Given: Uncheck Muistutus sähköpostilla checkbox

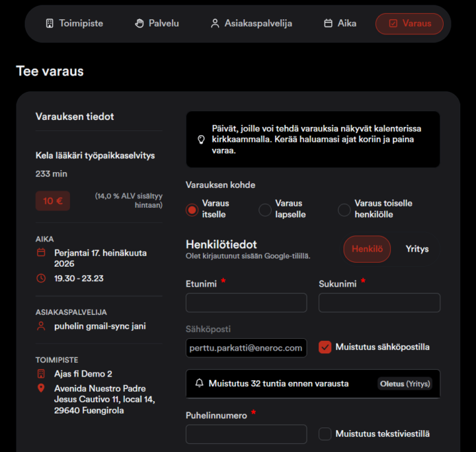Looking at the screenshot, I should tap(325, 347).
